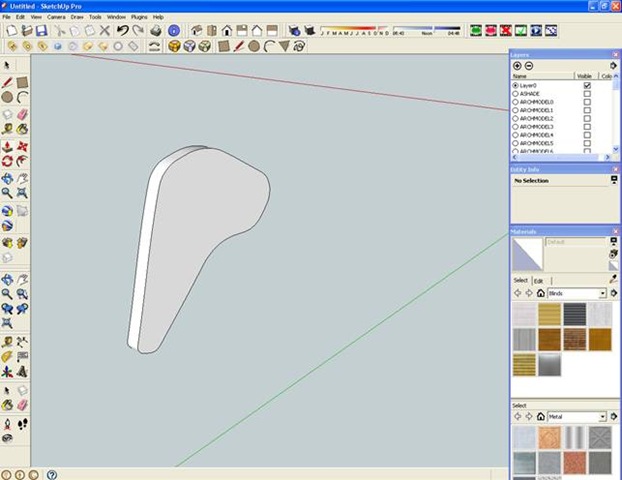Open the Plugins menu
The height and width of the screenshot is (480, 622).
[139, 17]
